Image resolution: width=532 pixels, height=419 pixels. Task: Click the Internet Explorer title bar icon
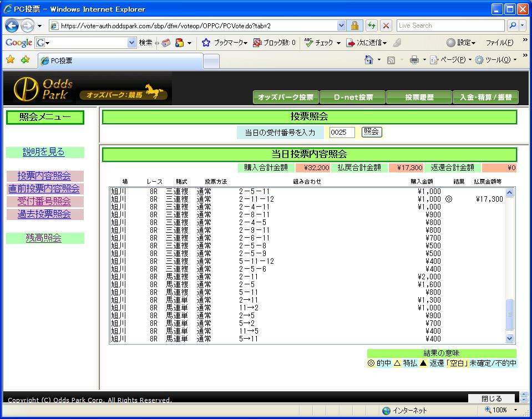(7, 9)
